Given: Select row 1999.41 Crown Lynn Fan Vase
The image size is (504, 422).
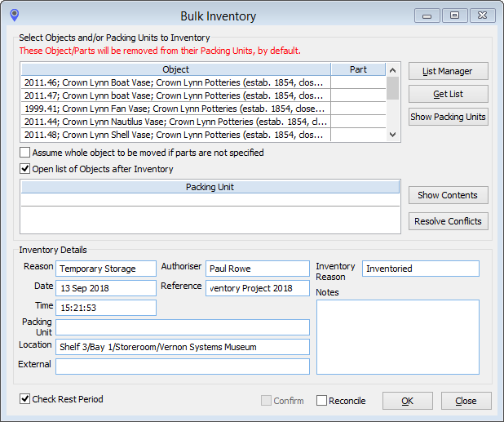Looking at the screenshot, I should [x=176, y=109].
